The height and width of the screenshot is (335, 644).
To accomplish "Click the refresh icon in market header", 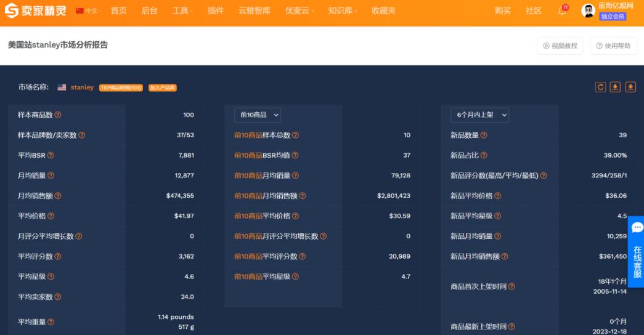I will pos(600,87).
